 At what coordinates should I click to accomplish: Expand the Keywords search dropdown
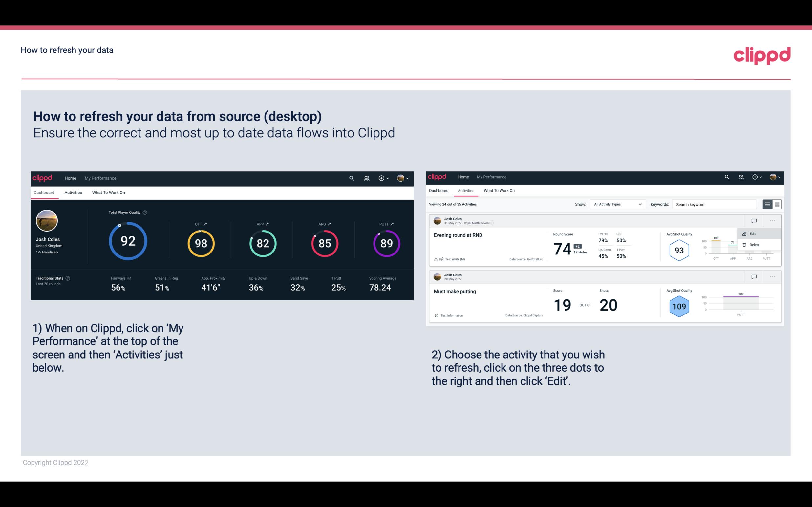click(x=716, y=204)
